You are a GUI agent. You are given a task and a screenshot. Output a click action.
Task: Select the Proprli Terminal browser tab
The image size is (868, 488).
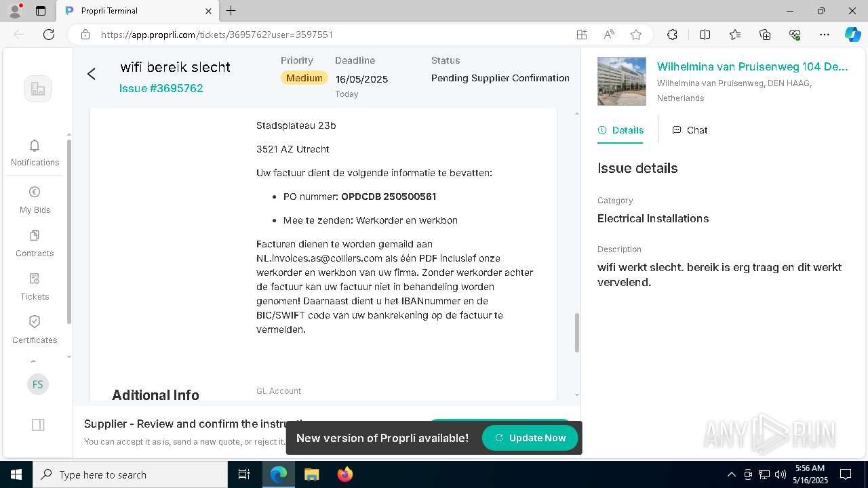click(138, 11)
